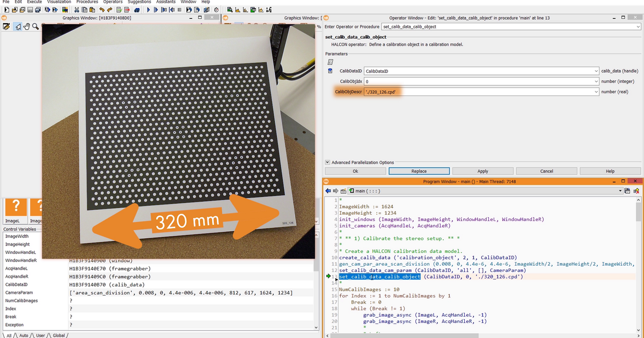The width and height of the screenshot is (644, 338).
Task: Open the main procedure selector dropdown
Action: (x=620, y=190)
